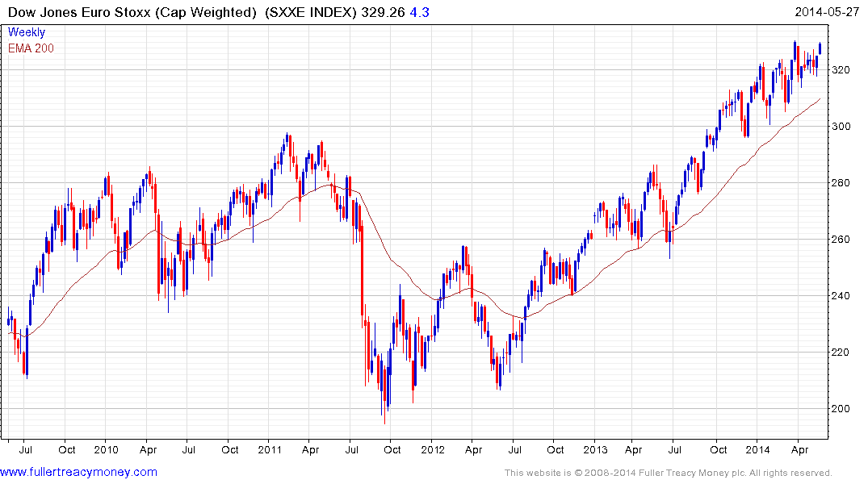Click the '(SXXE INDEX)' ticker text

[x=311, y=12]
